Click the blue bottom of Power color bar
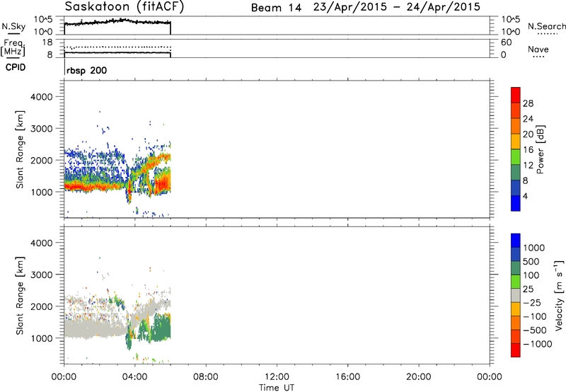The height and width of the screenshot is (392, 566). pyautogui.click(x=516, y=203)
